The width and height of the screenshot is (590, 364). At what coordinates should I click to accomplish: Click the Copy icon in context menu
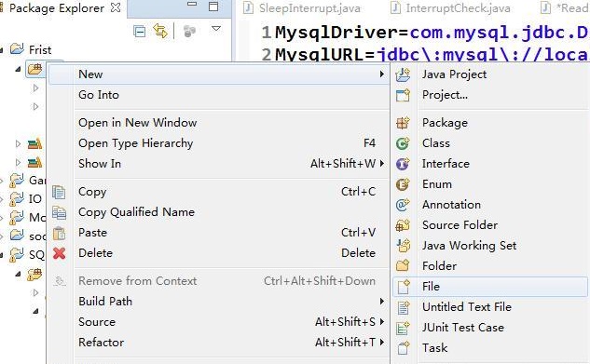(59, 192)
